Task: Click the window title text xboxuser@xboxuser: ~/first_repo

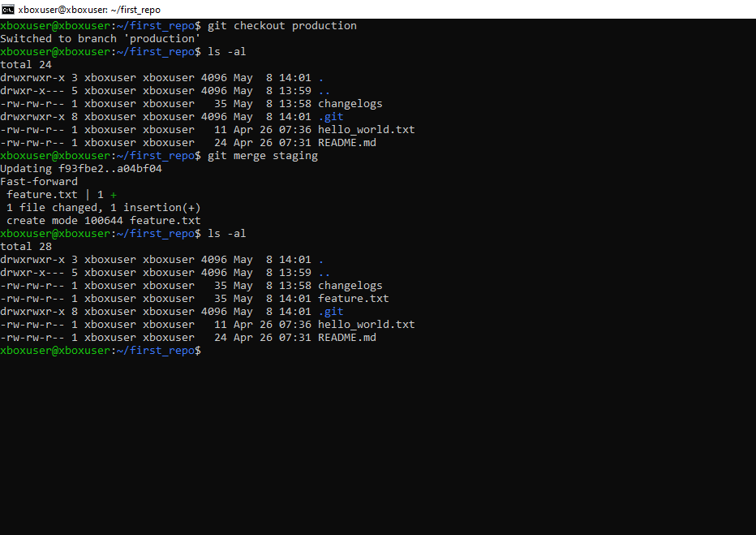Action: (x=89, y=9)
